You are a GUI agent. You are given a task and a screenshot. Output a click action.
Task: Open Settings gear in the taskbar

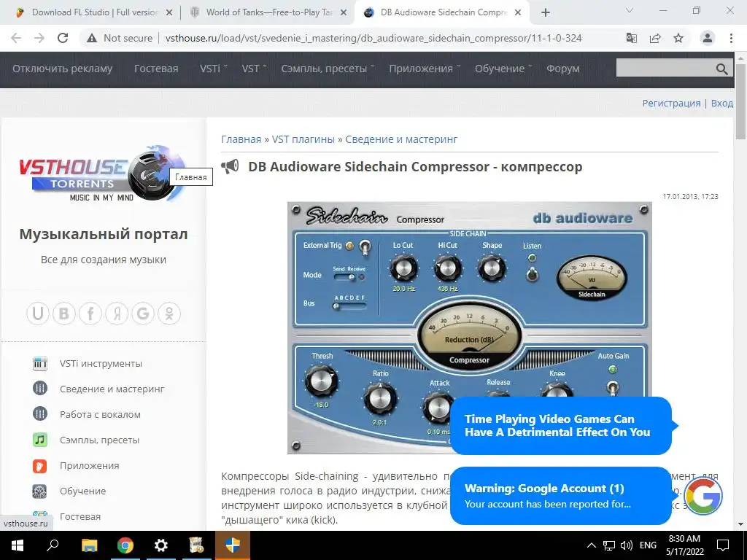coord(161,545)
